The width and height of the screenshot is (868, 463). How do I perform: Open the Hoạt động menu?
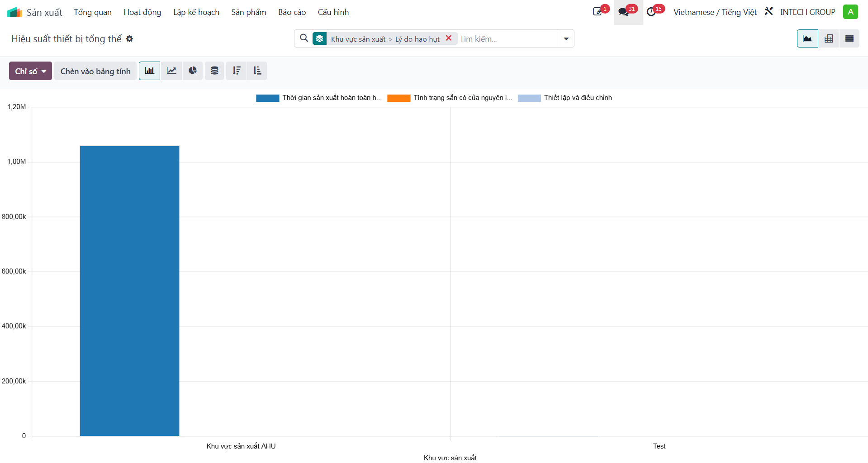(x=142, y=12)
